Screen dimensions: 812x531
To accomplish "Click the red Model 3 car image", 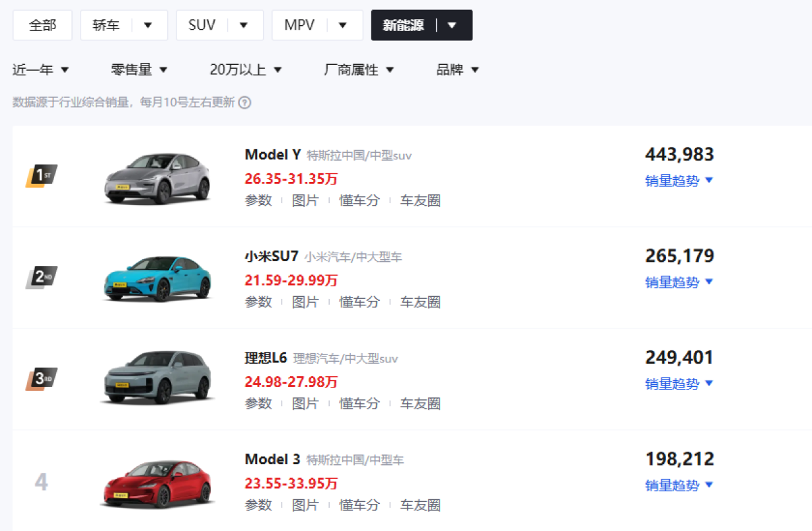I will point(157,483).
